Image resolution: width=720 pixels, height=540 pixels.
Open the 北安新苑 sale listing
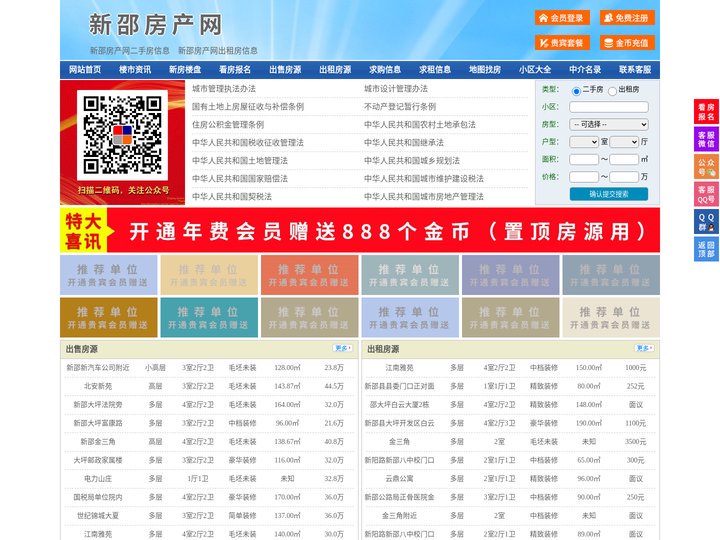point(98,386)
